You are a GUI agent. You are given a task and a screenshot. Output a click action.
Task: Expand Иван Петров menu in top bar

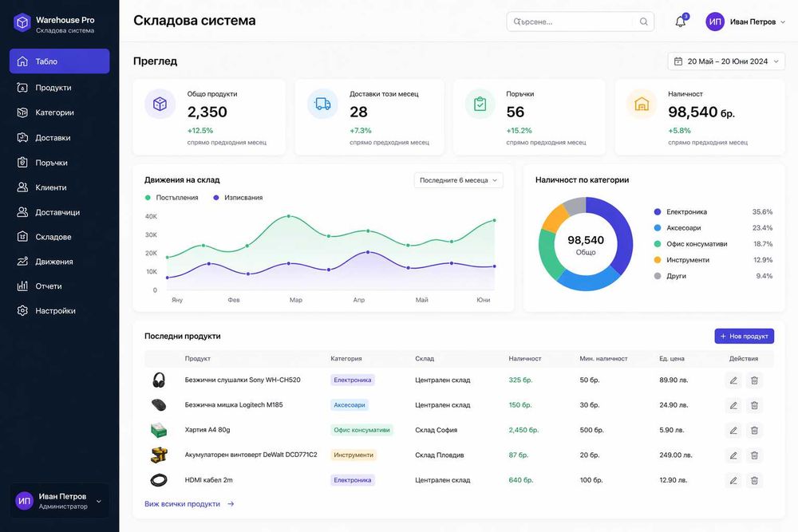[745, 22]
